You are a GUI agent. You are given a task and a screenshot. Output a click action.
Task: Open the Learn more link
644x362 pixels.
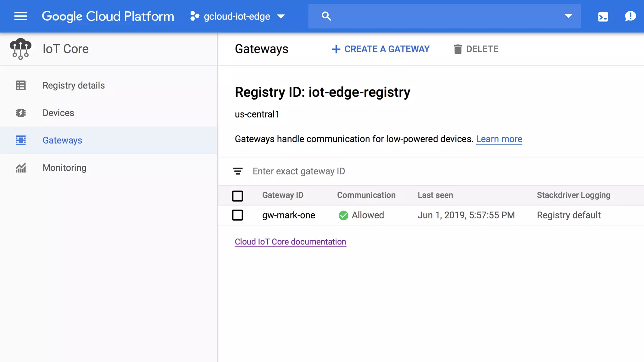tap(499, 139)
